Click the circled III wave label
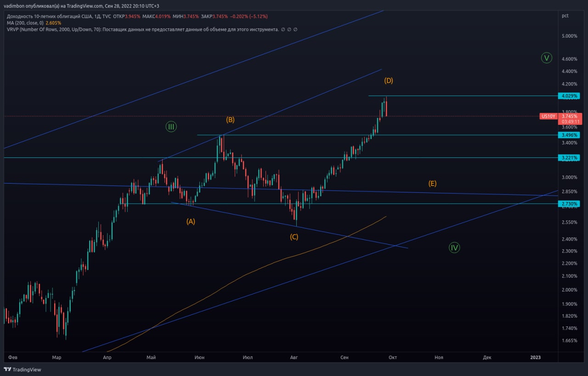 pyautogui.click(x=171, y=127)
